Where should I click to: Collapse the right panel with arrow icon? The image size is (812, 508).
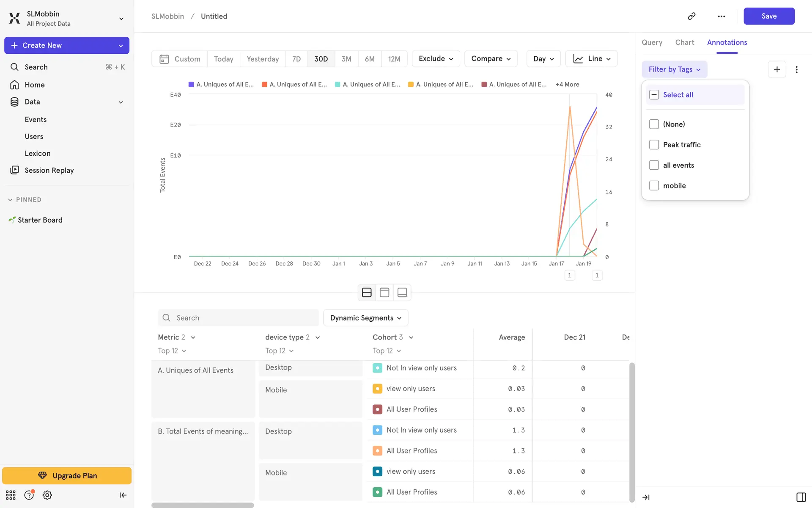[x=646, y=497]
